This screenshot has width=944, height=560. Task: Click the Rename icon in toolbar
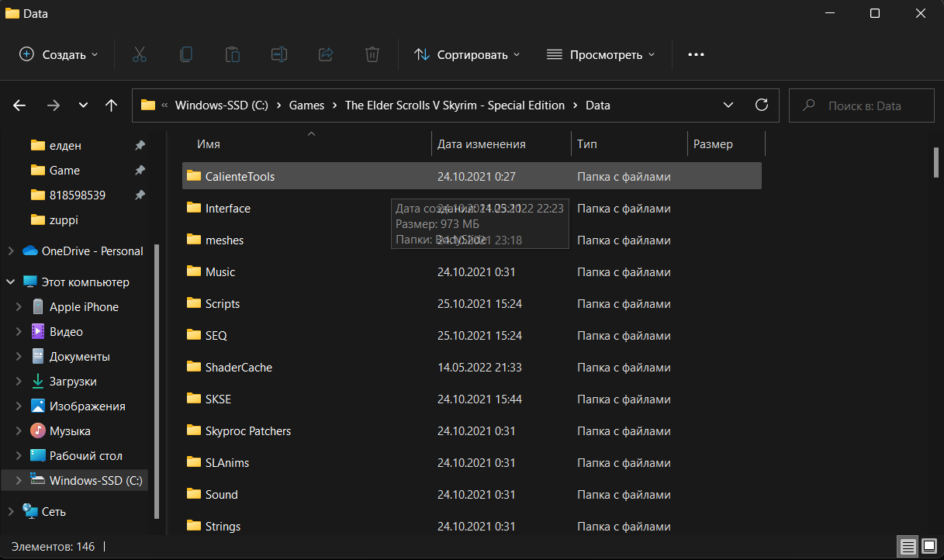279,54
